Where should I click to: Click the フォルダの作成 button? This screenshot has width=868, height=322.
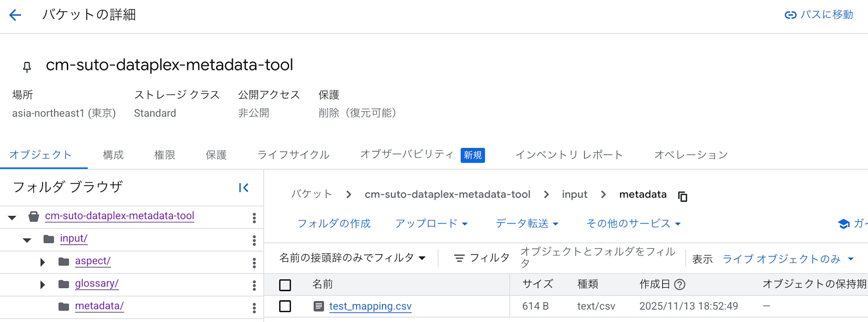(x=334, y=223)
